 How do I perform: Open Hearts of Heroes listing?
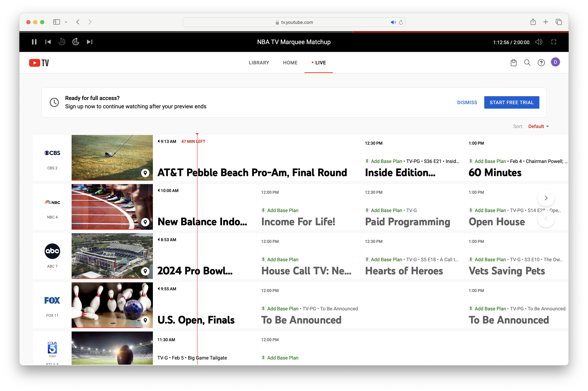pos(412,256)
